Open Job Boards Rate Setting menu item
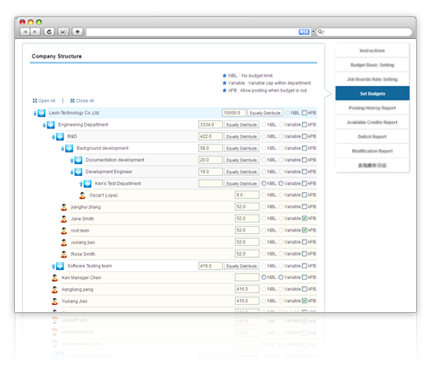 372,79
